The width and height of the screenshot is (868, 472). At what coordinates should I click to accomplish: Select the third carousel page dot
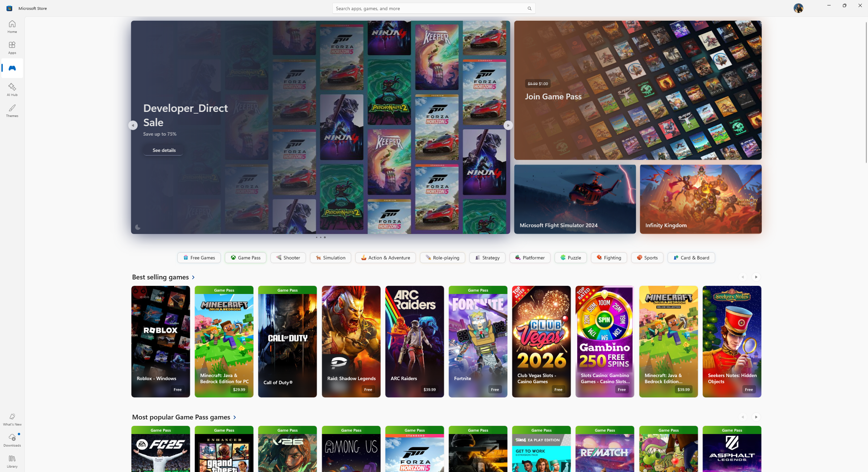325,237
